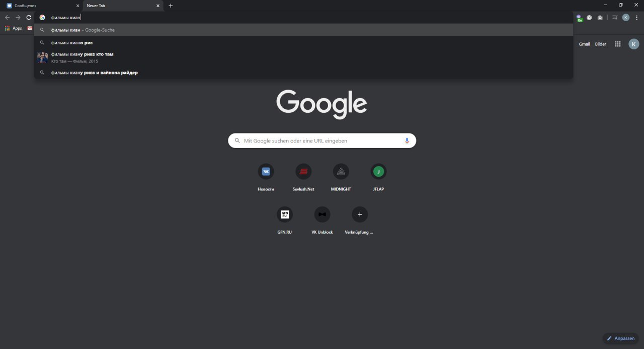
Task: Choose the 'киану ривз и вайнона райдер' suggestion
Action: point(303,73)
